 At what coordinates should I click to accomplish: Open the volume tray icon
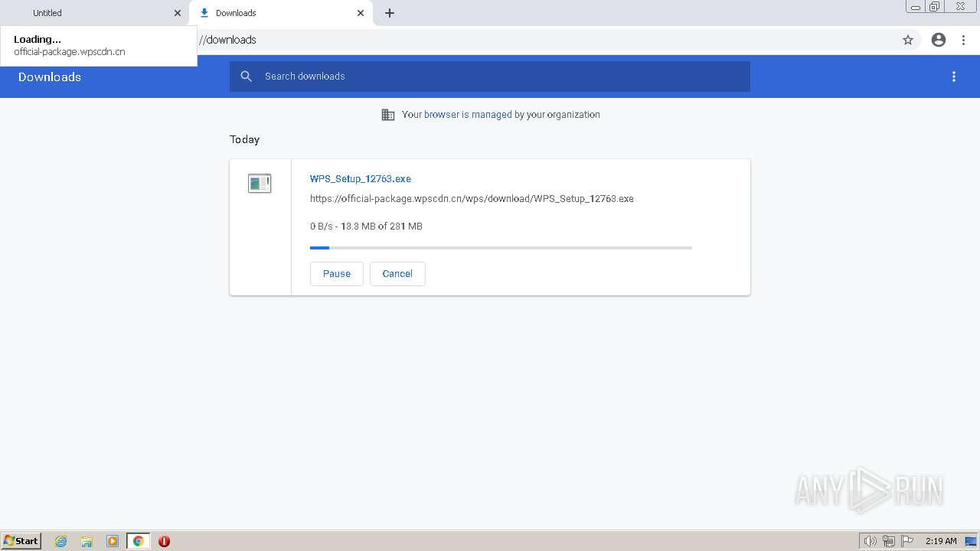tap(870, 541)
